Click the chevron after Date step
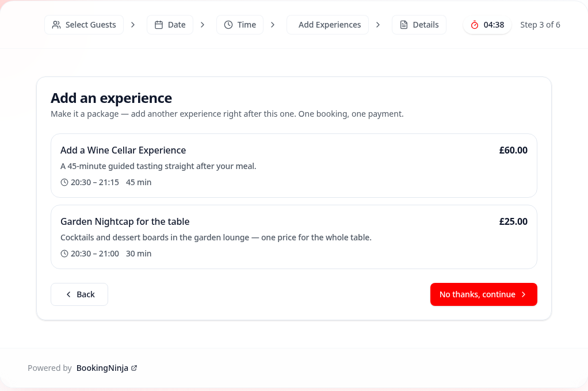 pos(203,25)
